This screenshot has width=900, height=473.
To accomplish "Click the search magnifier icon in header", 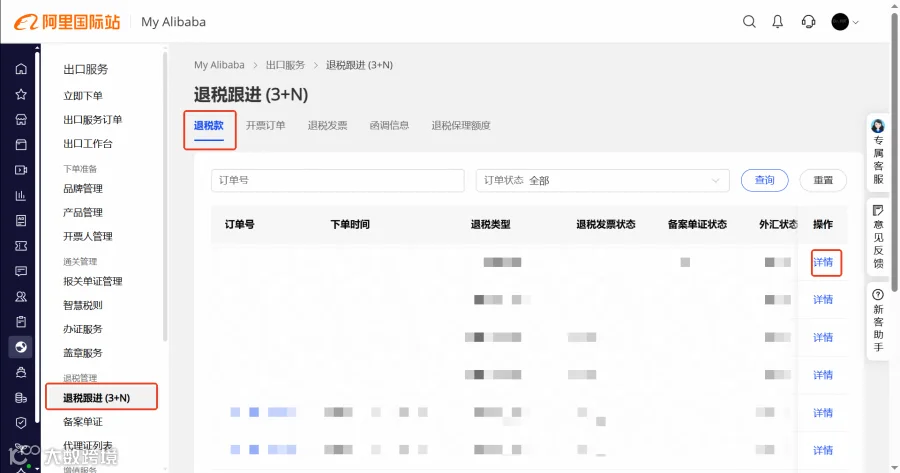I will [x=749, y=22].
